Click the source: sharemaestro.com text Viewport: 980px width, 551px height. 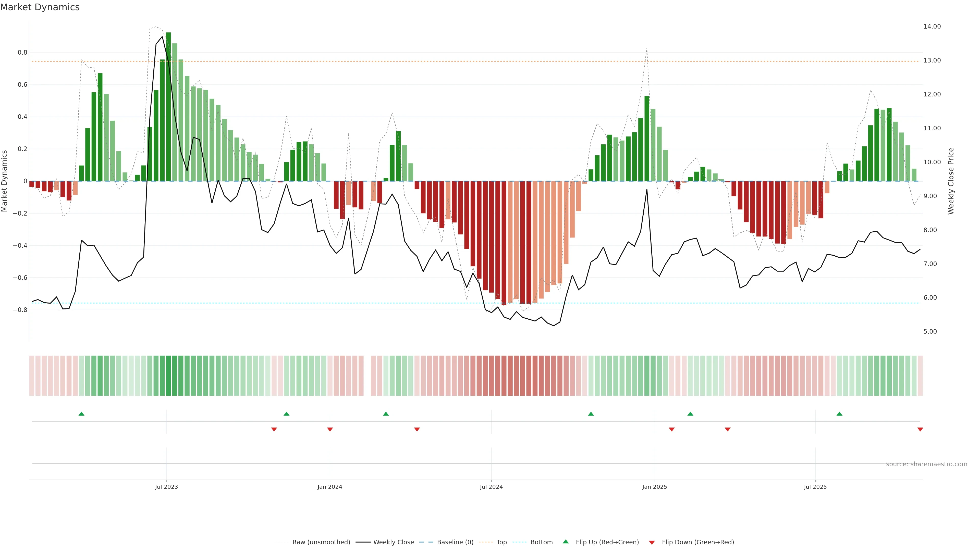click(926, 464)
